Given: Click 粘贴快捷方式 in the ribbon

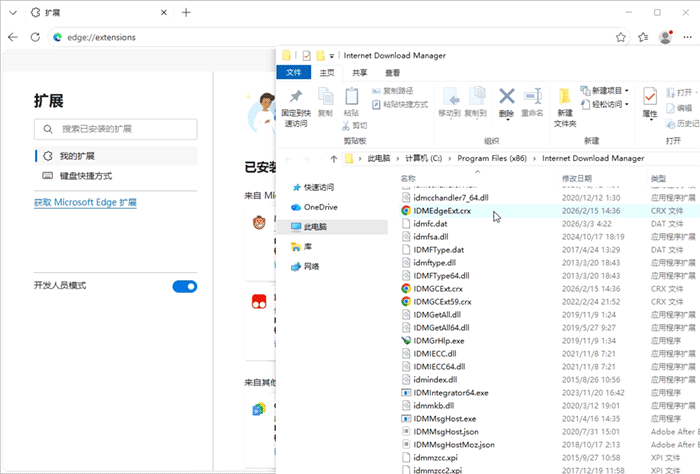Looking at the screenshot, I should click(x=400, y=104).
